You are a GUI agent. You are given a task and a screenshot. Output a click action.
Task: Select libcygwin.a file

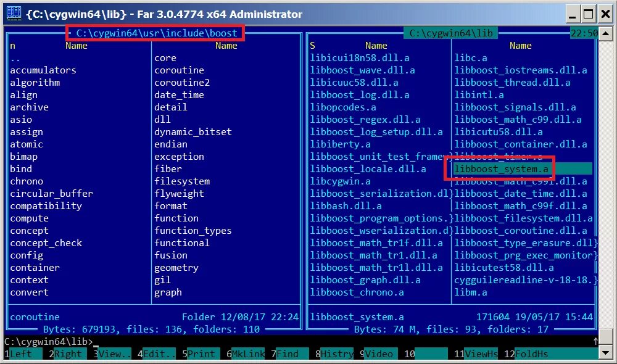click(341, 181)
